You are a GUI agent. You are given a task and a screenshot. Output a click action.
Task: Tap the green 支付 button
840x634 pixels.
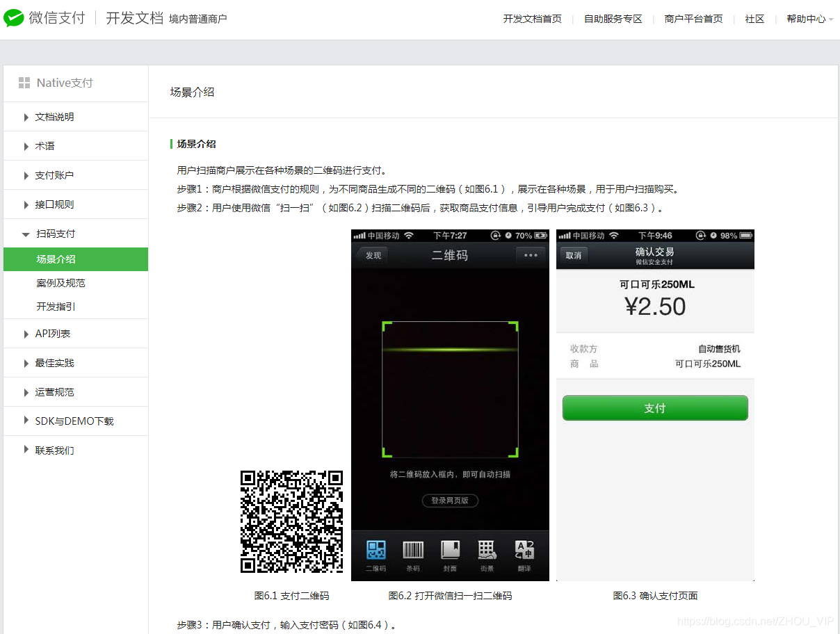(x=655, y=408)
